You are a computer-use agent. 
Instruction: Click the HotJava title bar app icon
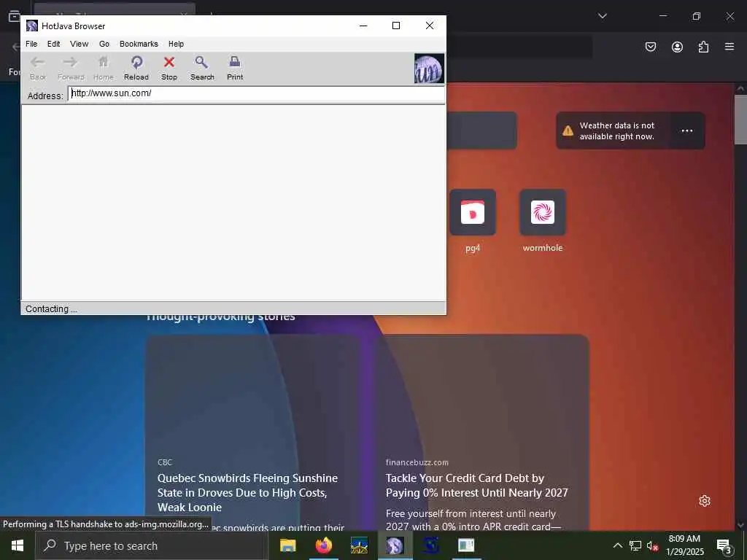32,26
